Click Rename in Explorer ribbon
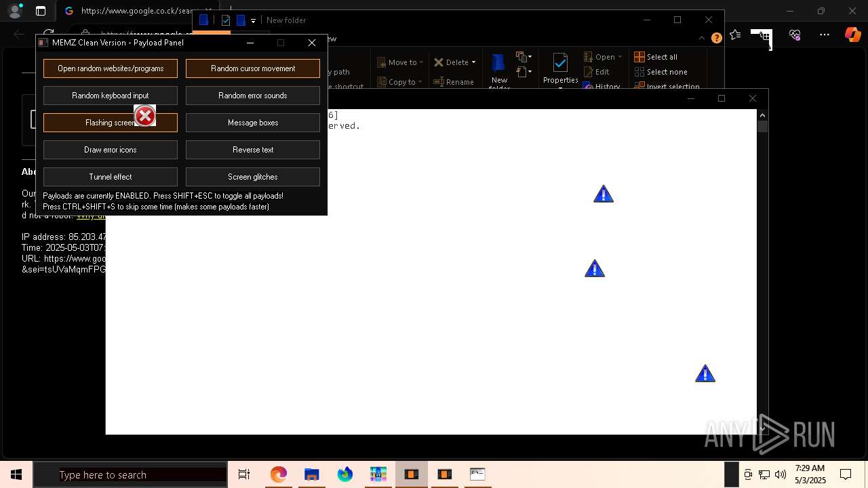 pyautogui.click(x=454, y=82)
